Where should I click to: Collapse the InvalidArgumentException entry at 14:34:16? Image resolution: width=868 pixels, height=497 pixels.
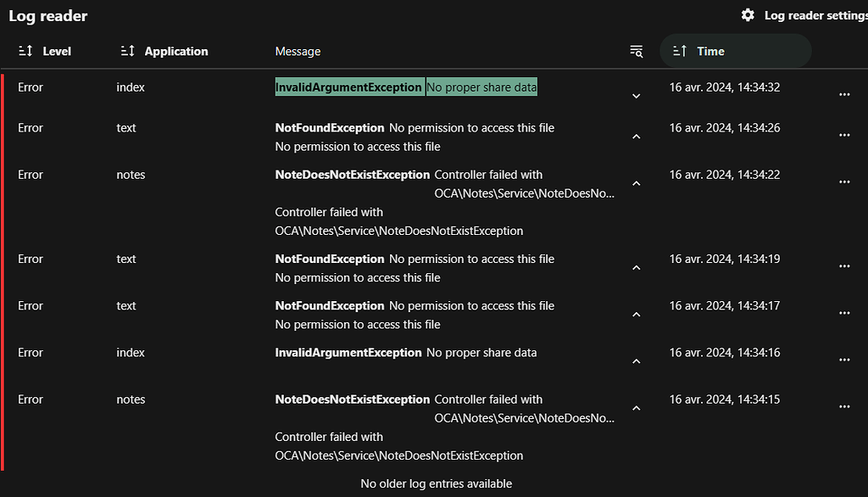[x=636, y=360]
